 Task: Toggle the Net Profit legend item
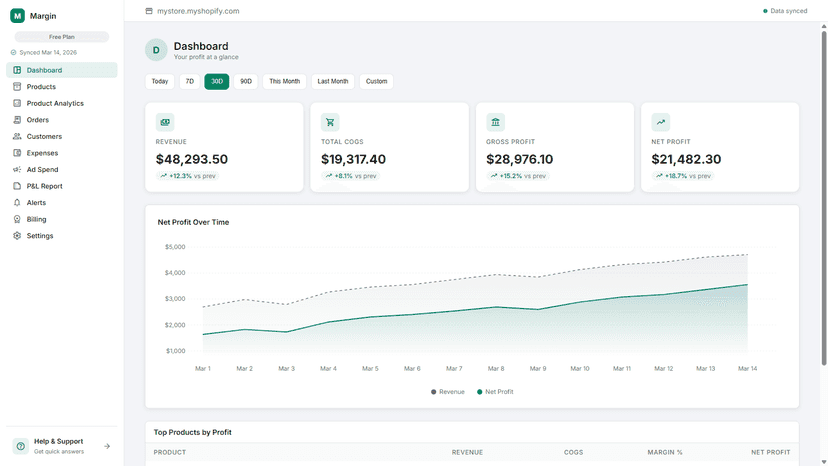click(495, 392)
